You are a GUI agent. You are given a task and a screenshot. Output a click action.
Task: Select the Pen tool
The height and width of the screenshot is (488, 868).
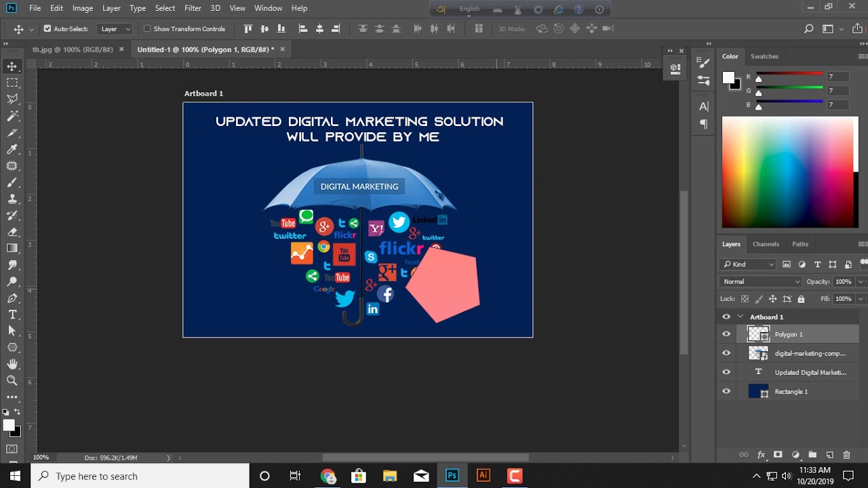pos(12,298)
